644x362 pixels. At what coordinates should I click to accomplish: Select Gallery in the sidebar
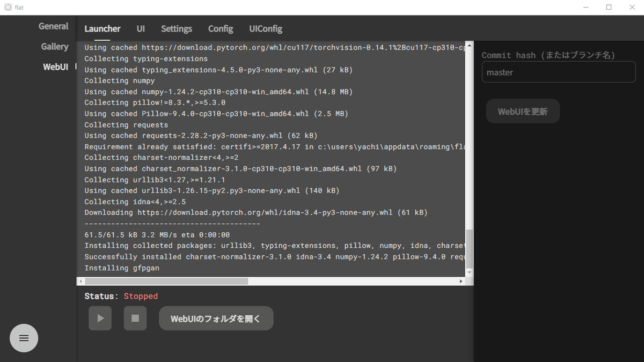[55, 47]
